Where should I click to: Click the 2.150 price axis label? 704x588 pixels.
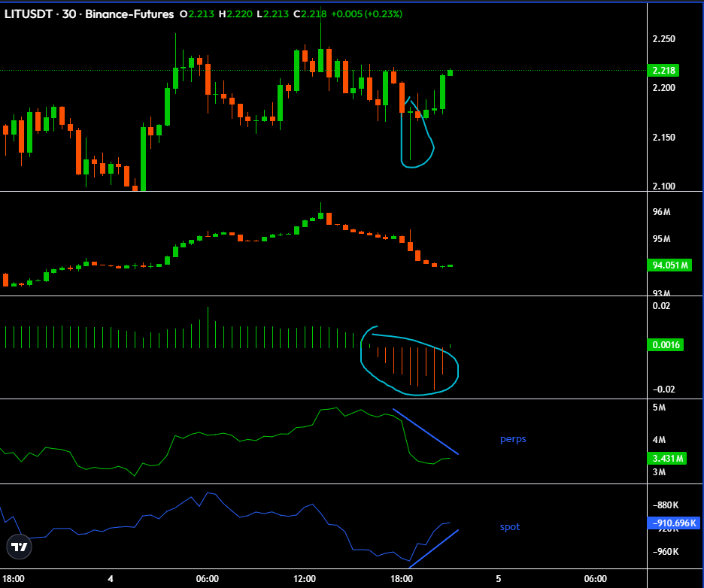(663, 138)
